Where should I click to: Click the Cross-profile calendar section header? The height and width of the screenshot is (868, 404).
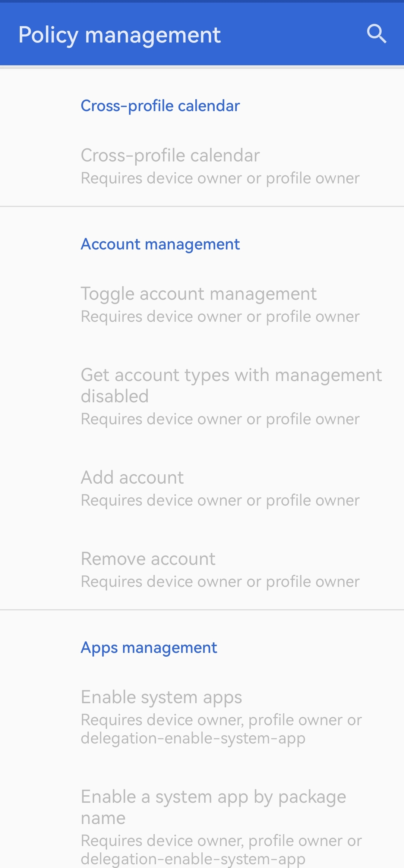pyautogui.click(x=160, y=106)
